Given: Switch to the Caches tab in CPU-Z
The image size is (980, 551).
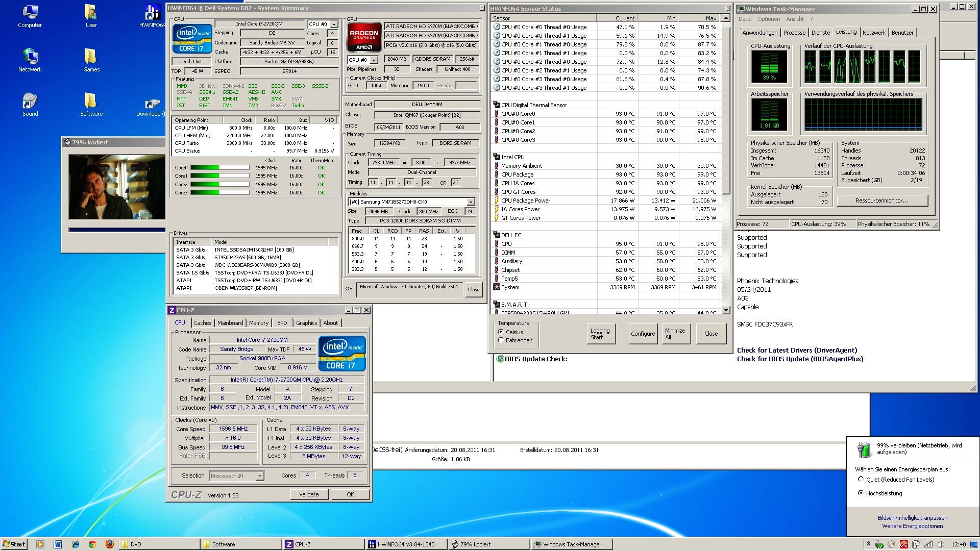Looking at the screenshot, I should [202, 323].
